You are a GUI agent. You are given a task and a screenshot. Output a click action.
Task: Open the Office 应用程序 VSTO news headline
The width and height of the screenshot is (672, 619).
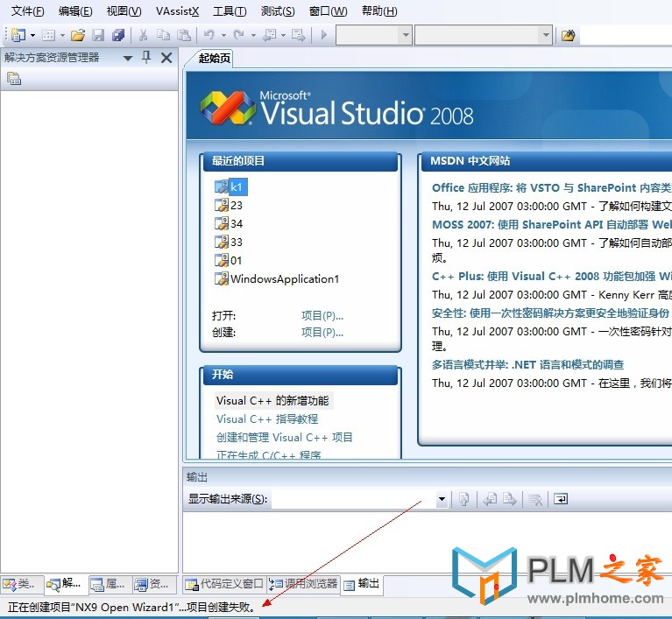[552, 187]
